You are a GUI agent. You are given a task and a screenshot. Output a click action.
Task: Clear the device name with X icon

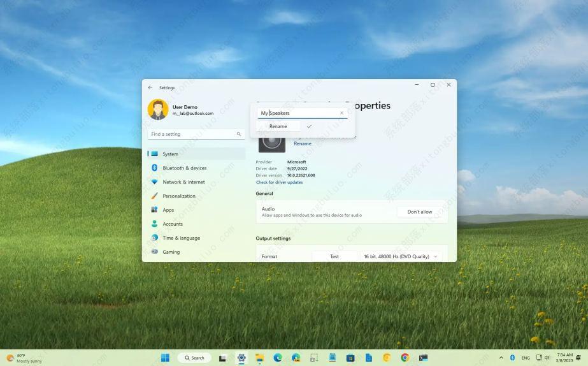pos(341,113)
